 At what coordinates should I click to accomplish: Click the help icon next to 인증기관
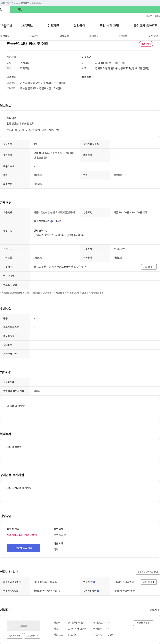(94, 582)
